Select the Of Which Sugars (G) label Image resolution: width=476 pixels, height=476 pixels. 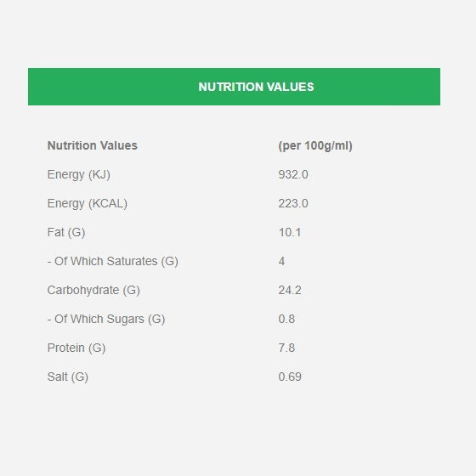click(x=106, y=319)
